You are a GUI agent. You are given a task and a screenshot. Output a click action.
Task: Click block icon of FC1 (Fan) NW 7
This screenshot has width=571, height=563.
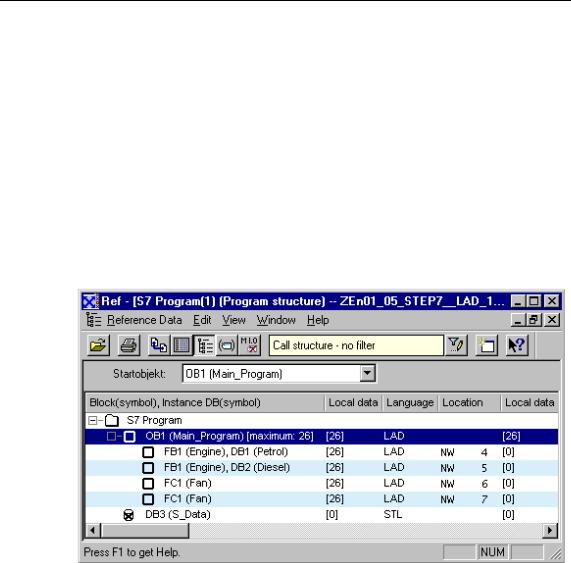148,499
